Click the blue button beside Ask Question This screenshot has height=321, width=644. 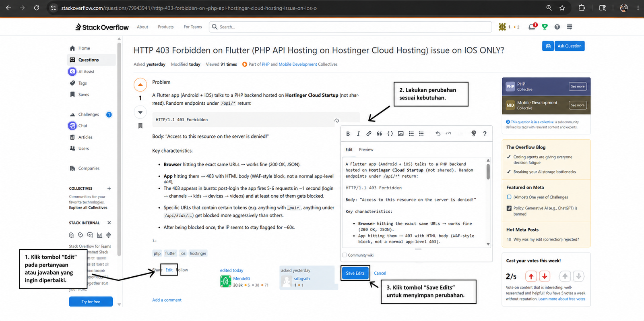[x=548, y=46]
